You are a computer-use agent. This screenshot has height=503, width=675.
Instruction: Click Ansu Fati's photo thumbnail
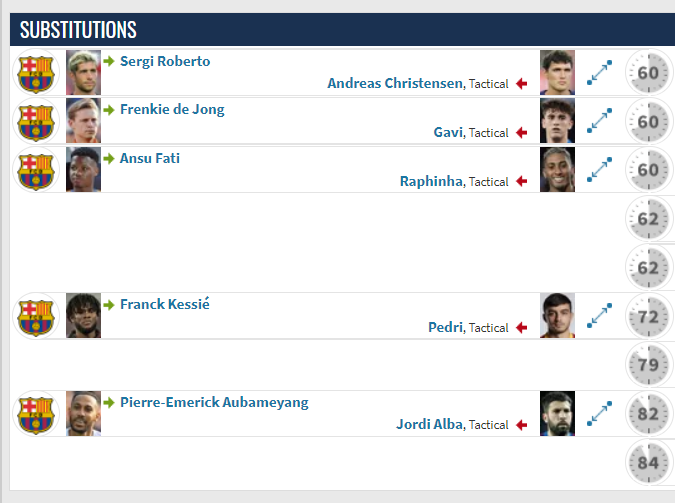coord(84,170)
